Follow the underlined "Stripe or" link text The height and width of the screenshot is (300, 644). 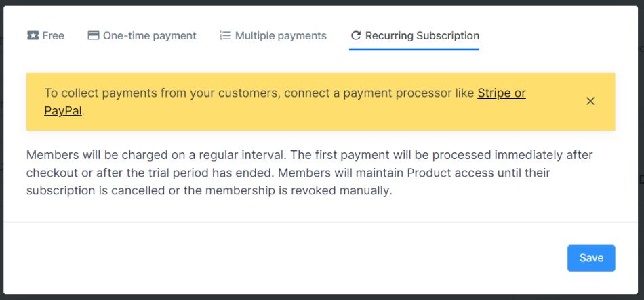pyautogui.click(x=502, y=93)
